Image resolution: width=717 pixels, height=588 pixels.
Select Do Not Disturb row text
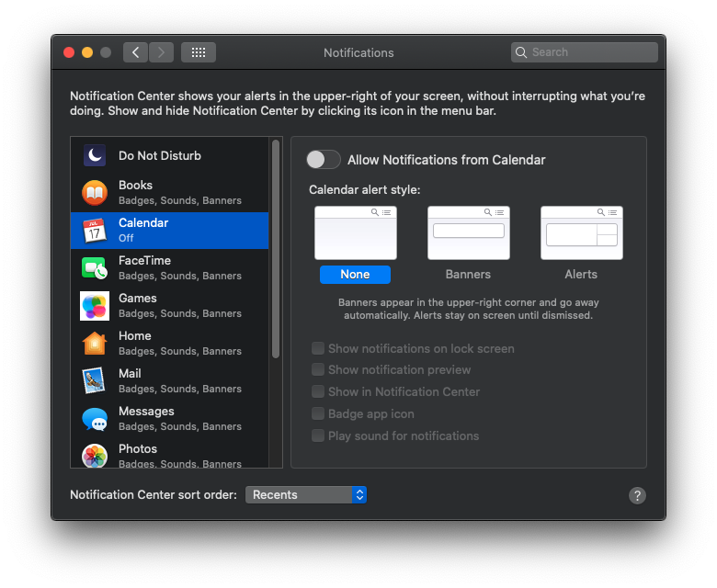pos(160,155)
